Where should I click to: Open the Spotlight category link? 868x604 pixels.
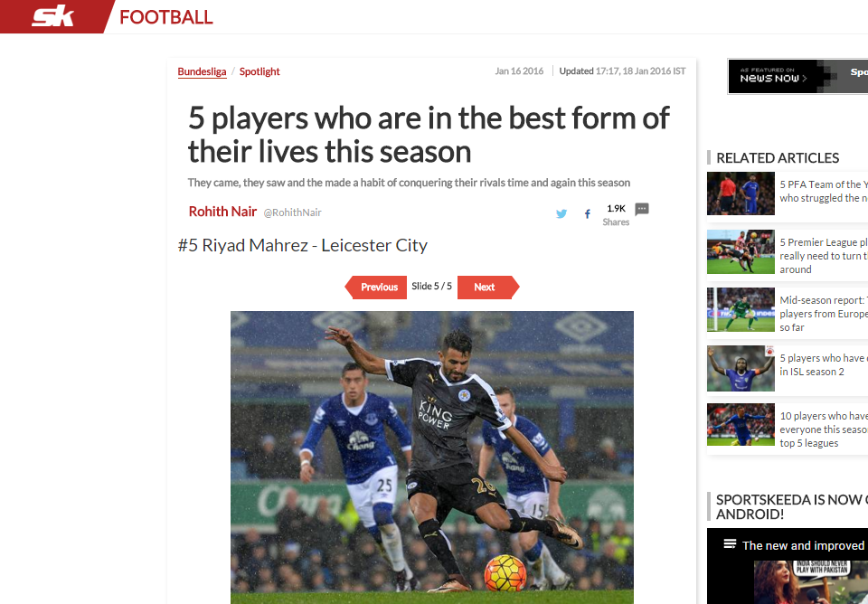[x=259, y=71]
